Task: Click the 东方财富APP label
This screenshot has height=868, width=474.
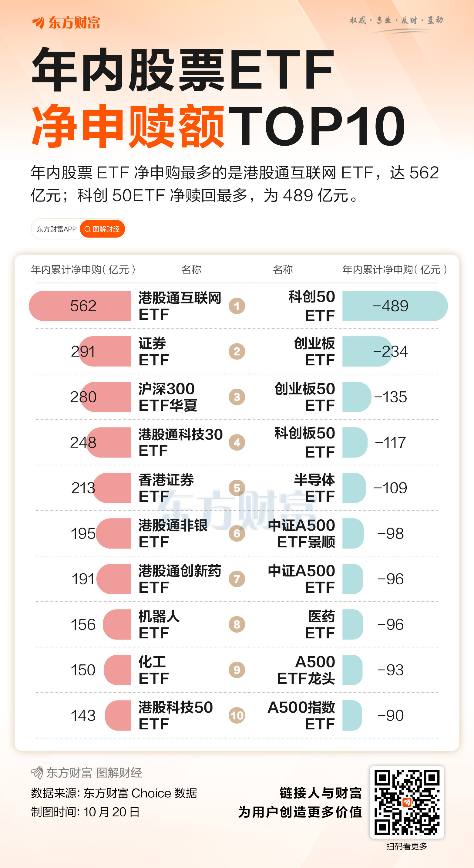Action: tap(56, 229)
